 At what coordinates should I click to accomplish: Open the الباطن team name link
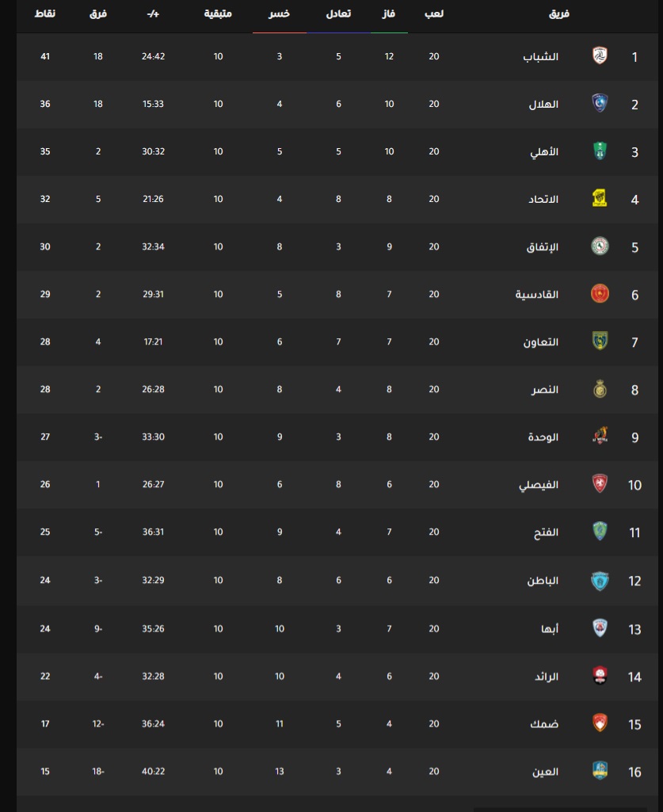tap(543, 581)
